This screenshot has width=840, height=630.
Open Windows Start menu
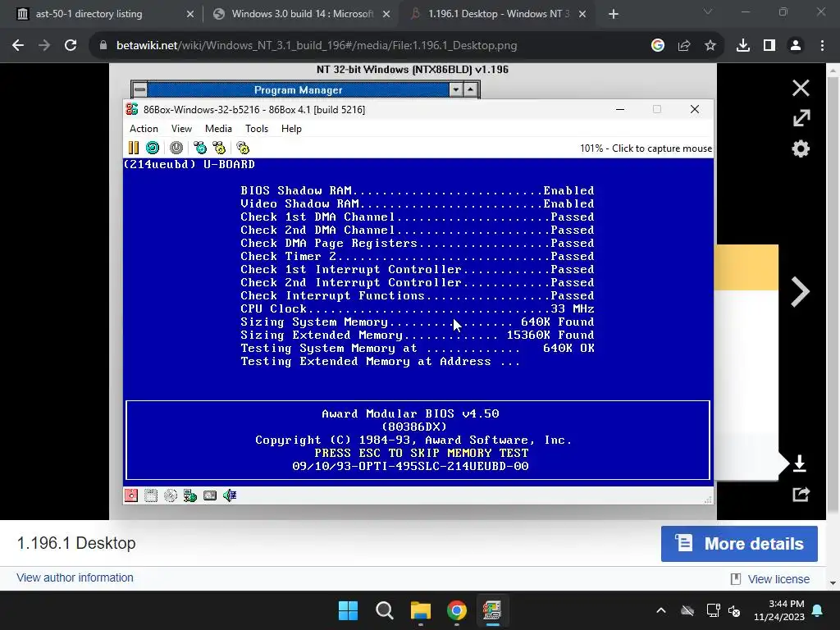[348, 610]
